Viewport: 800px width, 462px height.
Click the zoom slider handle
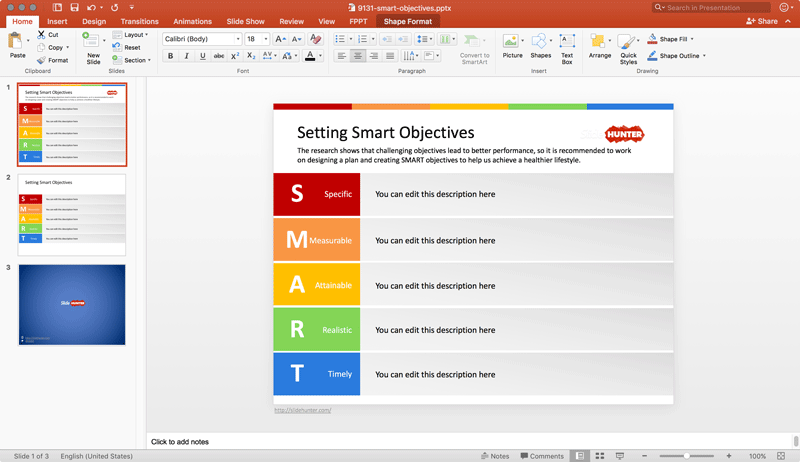pyautogui.click(x=686, y=456)
